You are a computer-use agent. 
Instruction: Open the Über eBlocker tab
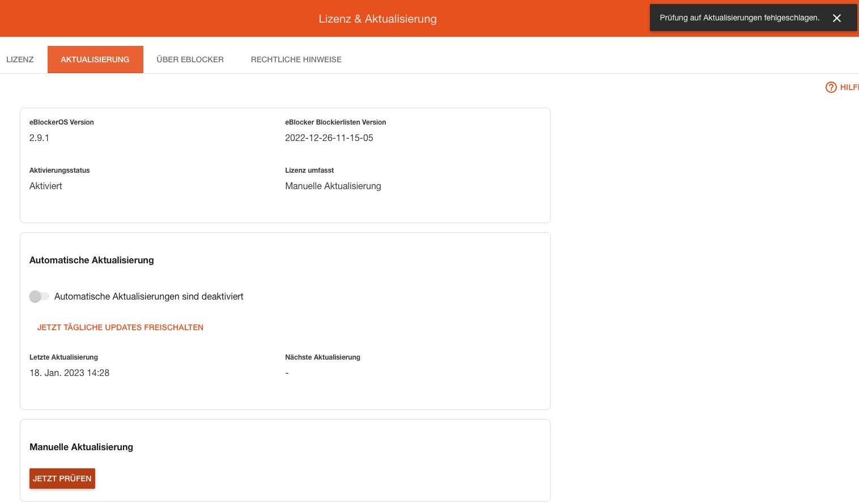point(190,59)
